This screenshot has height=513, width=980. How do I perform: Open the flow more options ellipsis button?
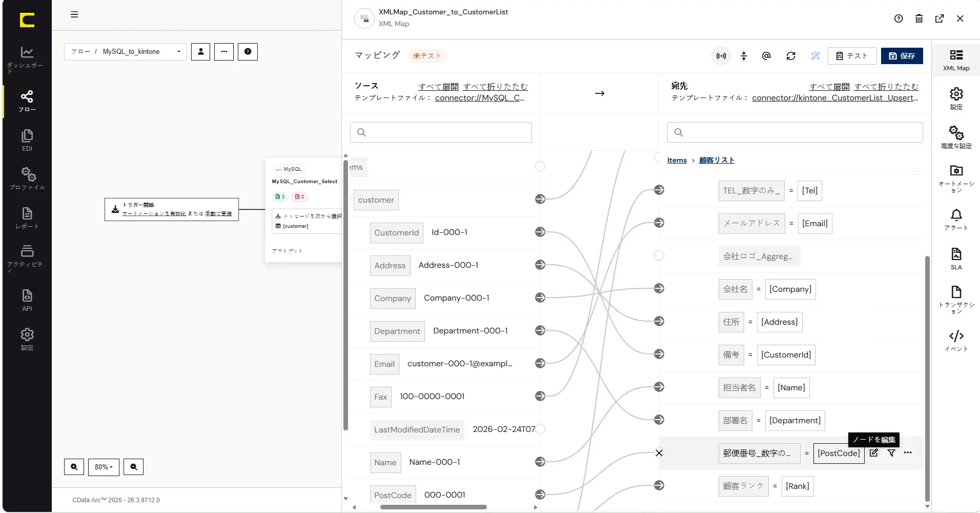(x=224, y=52)
